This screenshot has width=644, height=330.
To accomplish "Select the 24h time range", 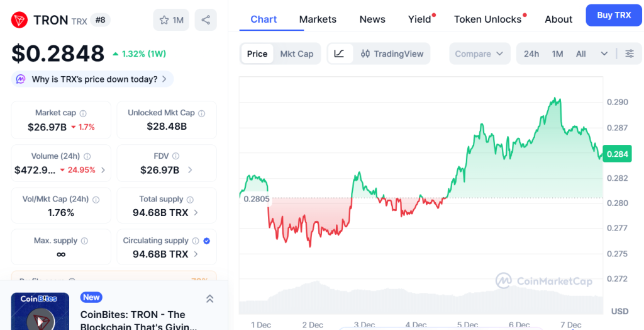I will [531, 54].
